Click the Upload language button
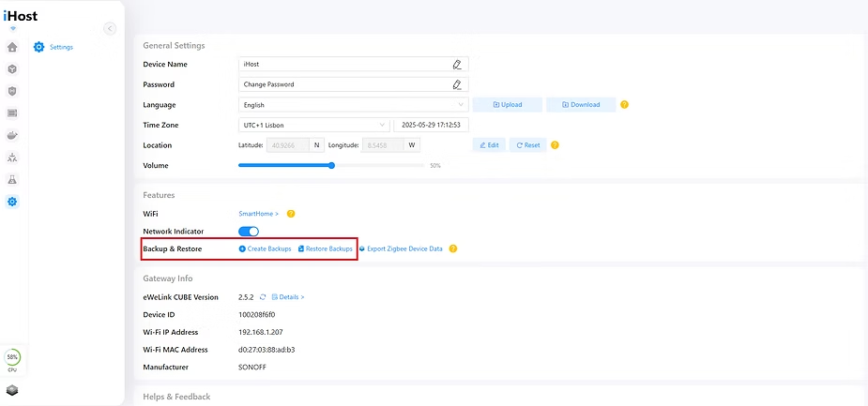The image size is (868, 406). click(507, 105)
